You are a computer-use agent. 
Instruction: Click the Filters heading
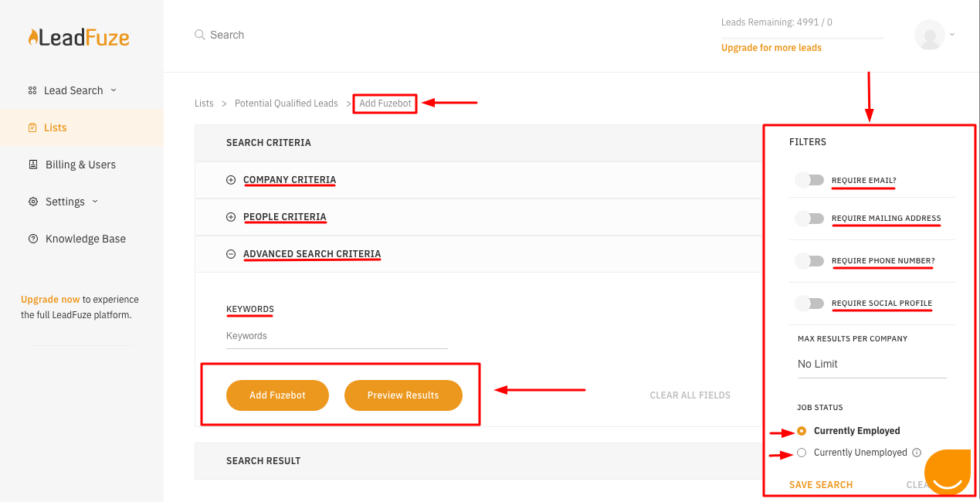(x=808, y=142)
